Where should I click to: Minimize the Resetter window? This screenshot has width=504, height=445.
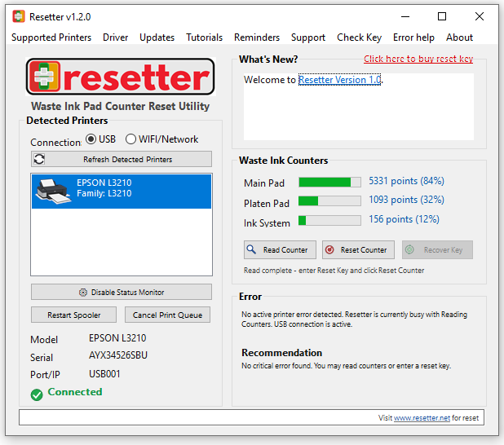pos(405,16)
